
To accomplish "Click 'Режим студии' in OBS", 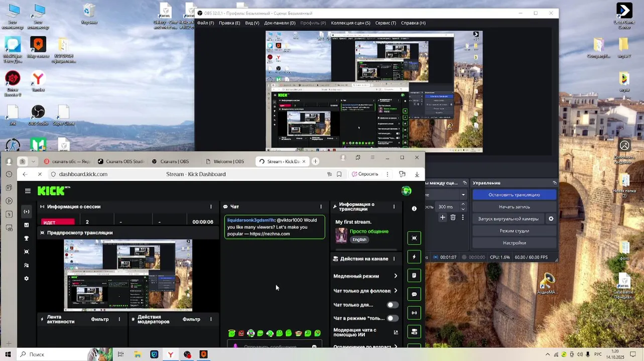I will 514,231.
